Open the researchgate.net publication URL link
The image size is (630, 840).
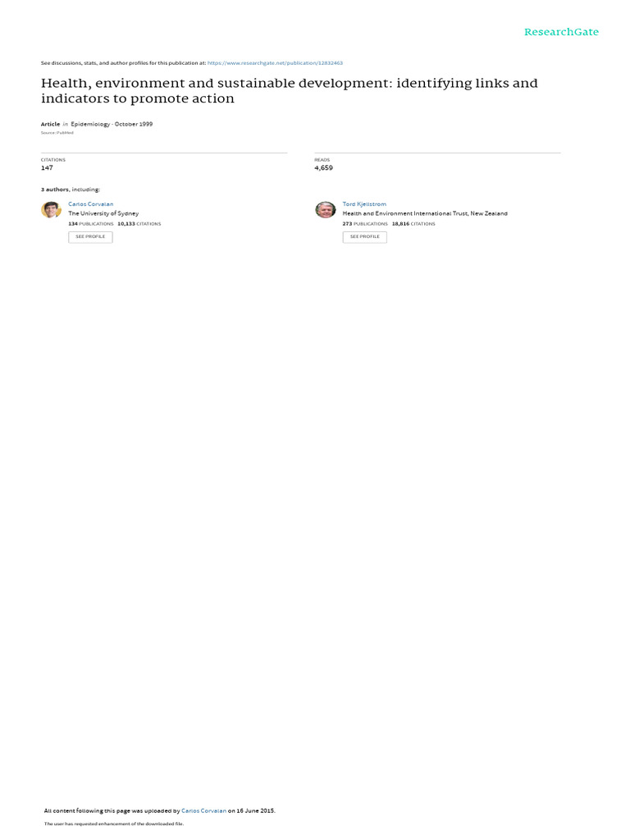[x=275, y=62]
